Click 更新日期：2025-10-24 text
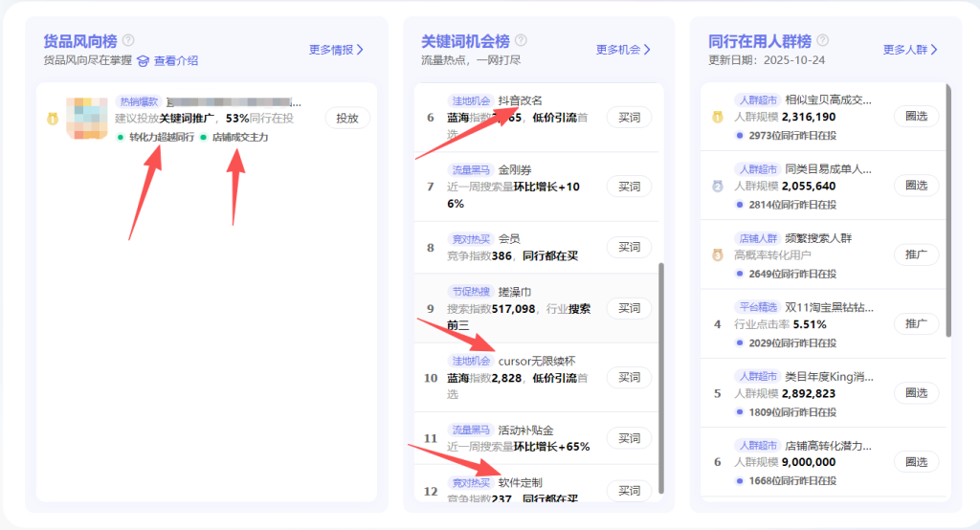The height and width of the screenshot is (530, 980). coord(767,60)
